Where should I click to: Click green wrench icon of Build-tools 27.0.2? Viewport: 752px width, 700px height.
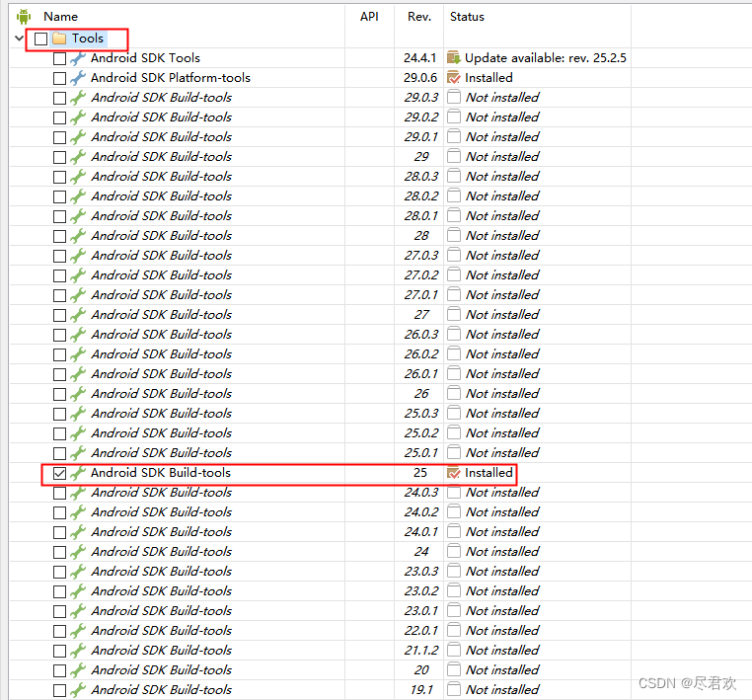[78, 274]
